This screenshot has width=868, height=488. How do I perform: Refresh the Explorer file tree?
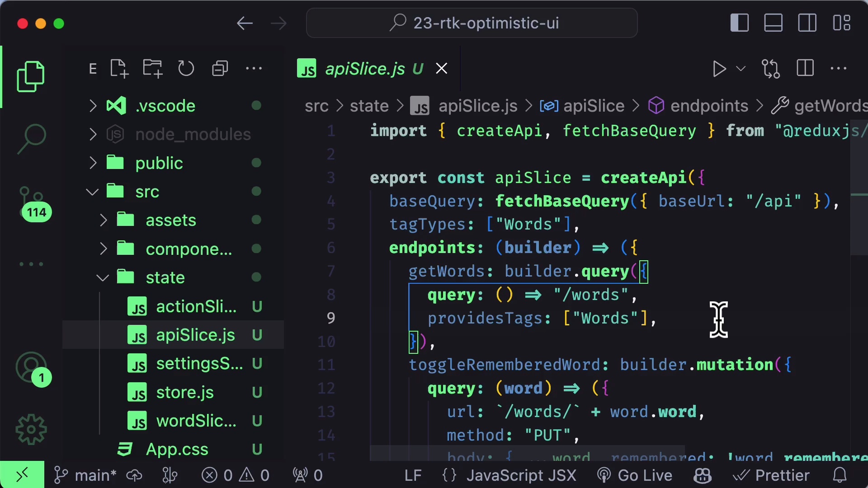(x=186, y=69)
